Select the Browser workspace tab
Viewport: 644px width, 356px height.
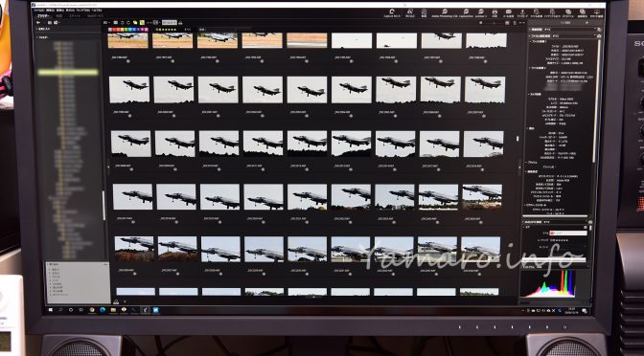(43, 16)
